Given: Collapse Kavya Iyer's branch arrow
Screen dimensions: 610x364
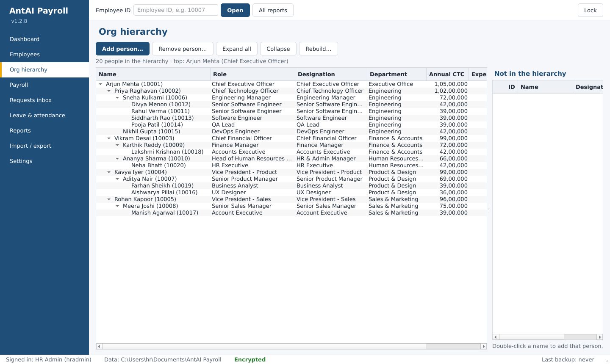Looking at the screenshot, I should click(109, 172).
